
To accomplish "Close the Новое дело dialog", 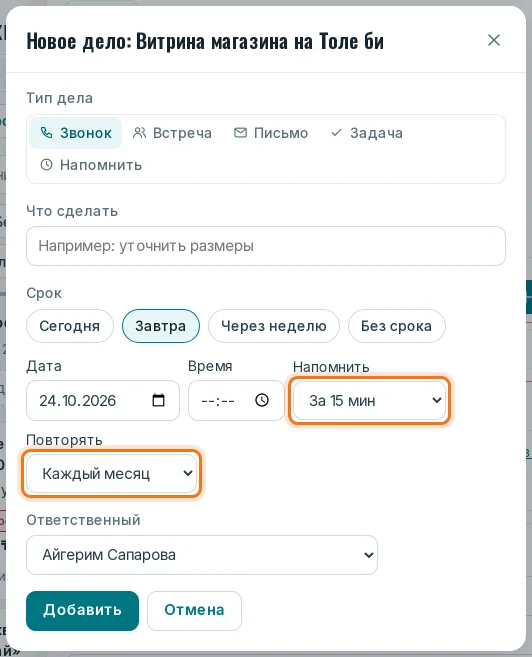I will (494, 40).
